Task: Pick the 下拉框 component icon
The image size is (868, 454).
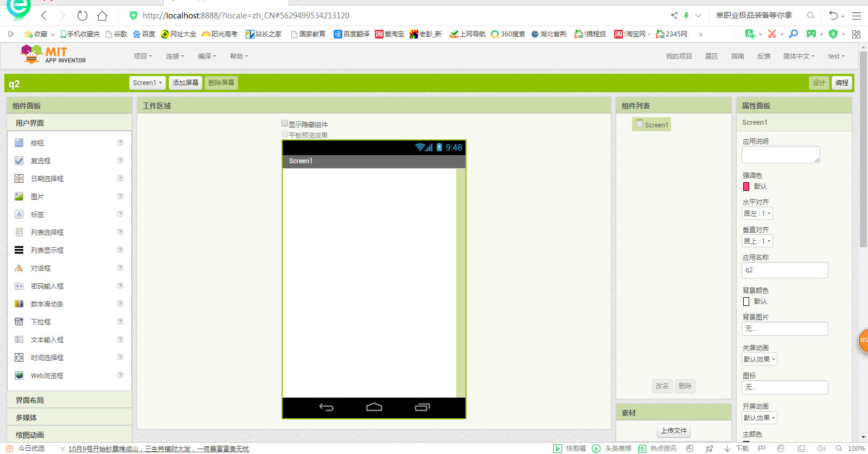Action: coord(19,322)
